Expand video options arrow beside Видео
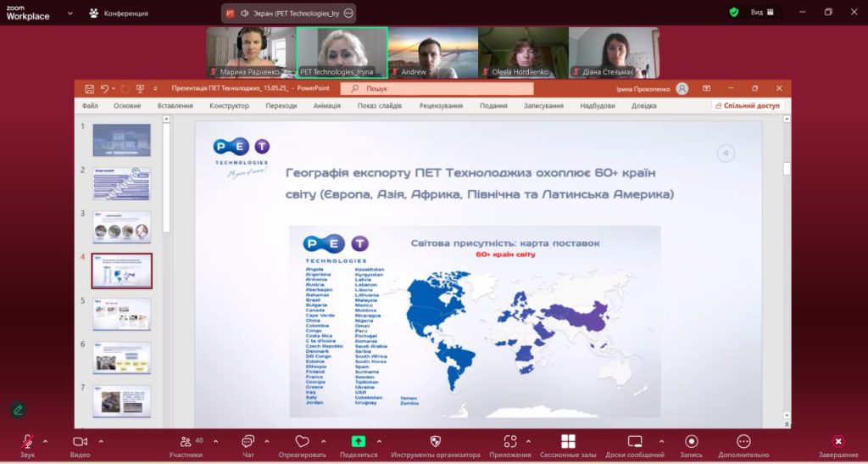868x464 pixels. tap(101, 441)
